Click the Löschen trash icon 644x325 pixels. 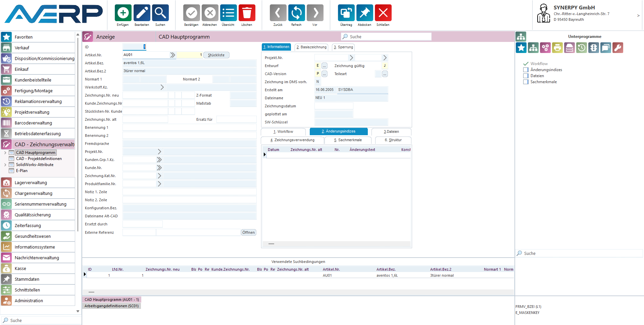[247, 13]
